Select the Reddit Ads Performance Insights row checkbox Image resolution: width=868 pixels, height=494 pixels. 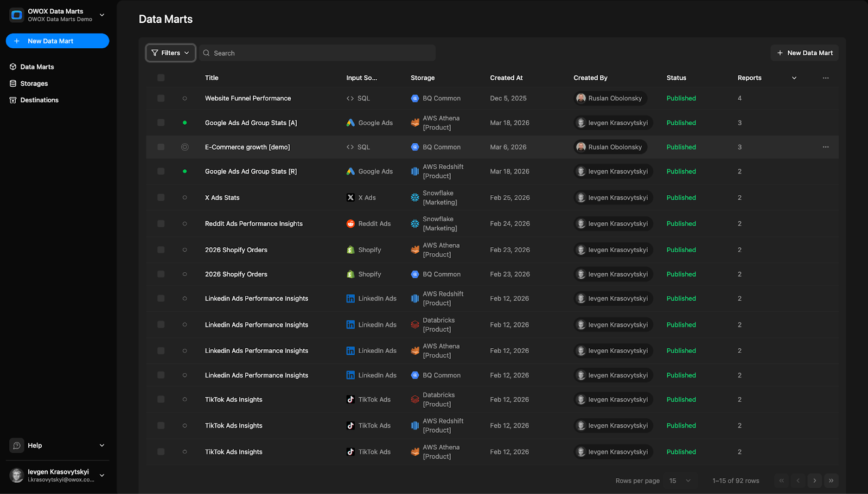(x=161, y=223)
